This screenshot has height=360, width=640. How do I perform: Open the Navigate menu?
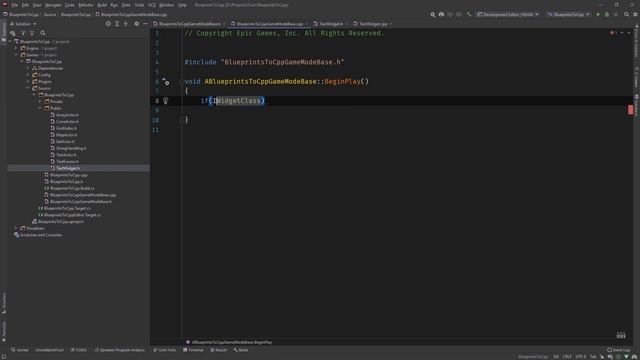(x=53, y=5)
